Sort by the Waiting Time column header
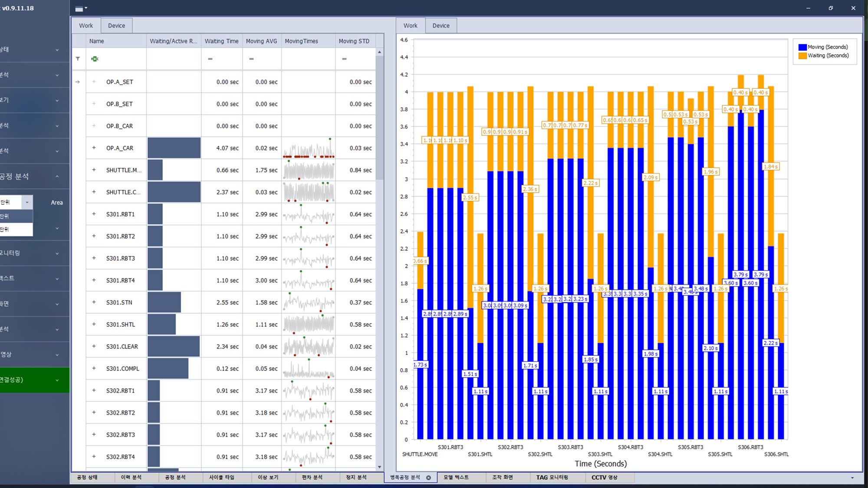Screen dimensions: 868x488 (221, 41)
